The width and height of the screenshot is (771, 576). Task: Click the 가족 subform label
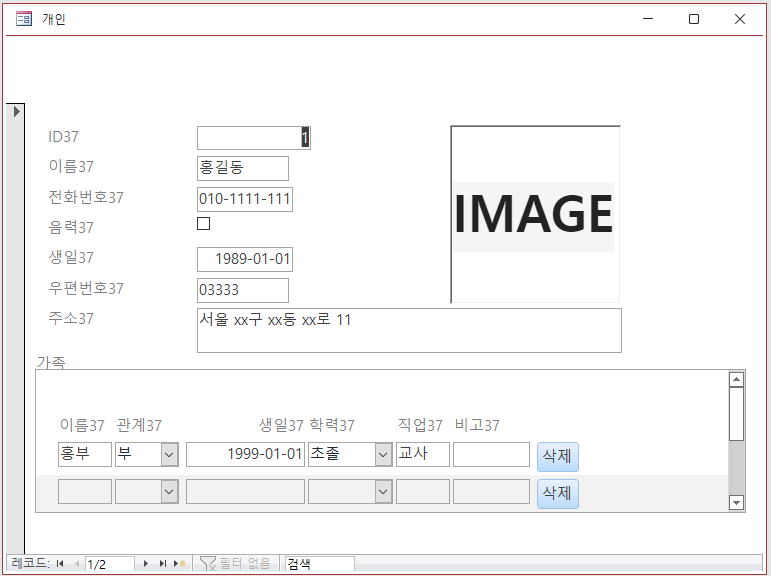(x=51, y=363)
